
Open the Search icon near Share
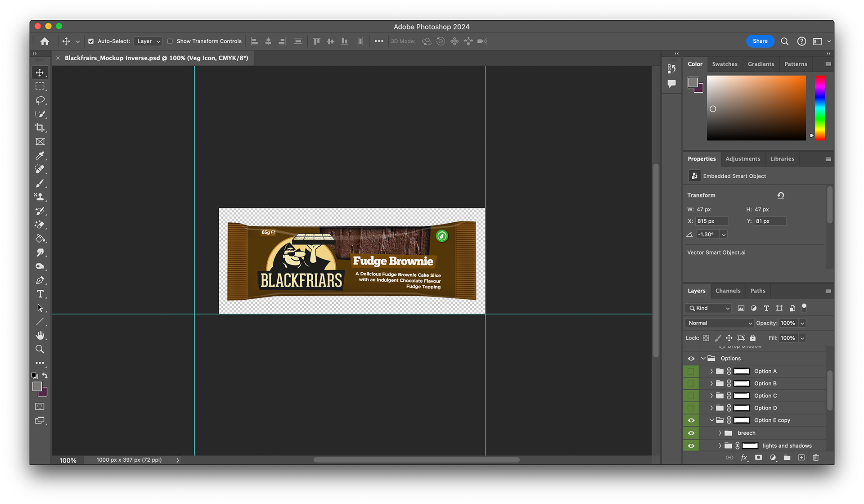pyautogui.click(x=785, y=41)
